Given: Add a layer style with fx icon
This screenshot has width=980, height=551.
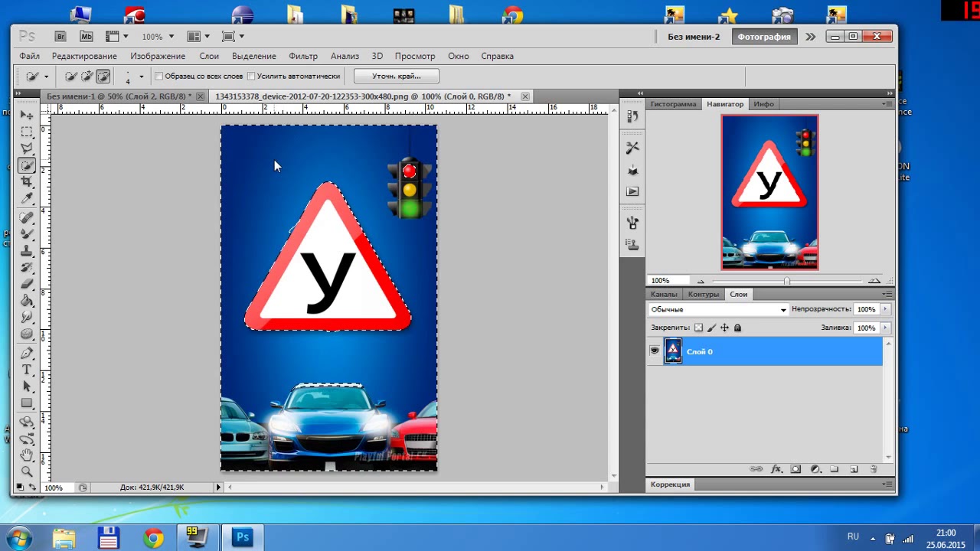Looking at the screenshot, I should 776,469.
